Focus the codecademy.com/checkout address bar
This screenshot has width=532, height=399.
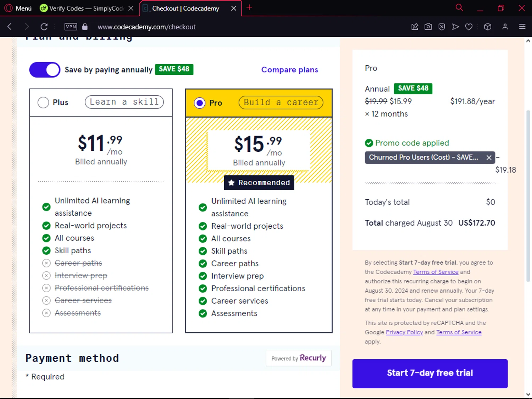146,27
